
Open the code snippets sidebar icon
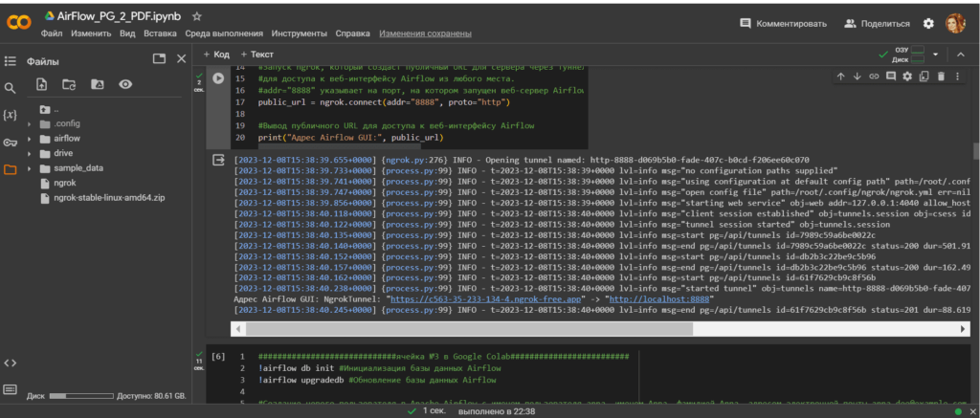pyautogui.click(x=10, y=363)
